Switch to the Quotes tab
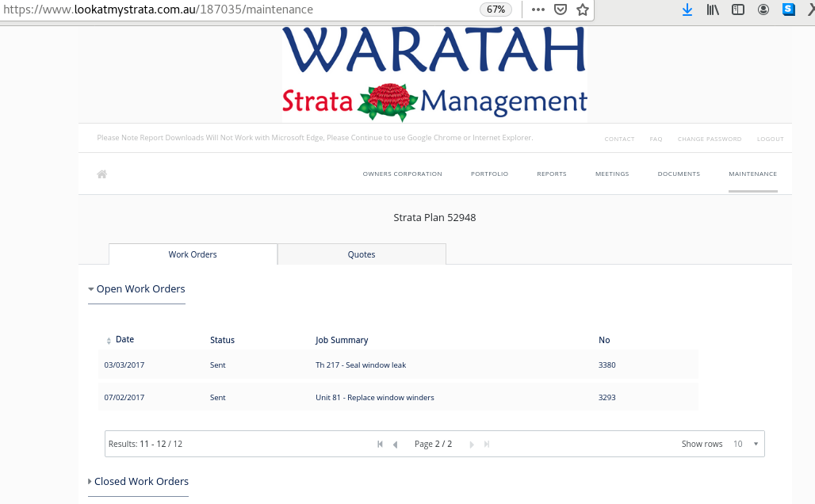This screenshot has width=815, height=504. [x=362, y=254]
